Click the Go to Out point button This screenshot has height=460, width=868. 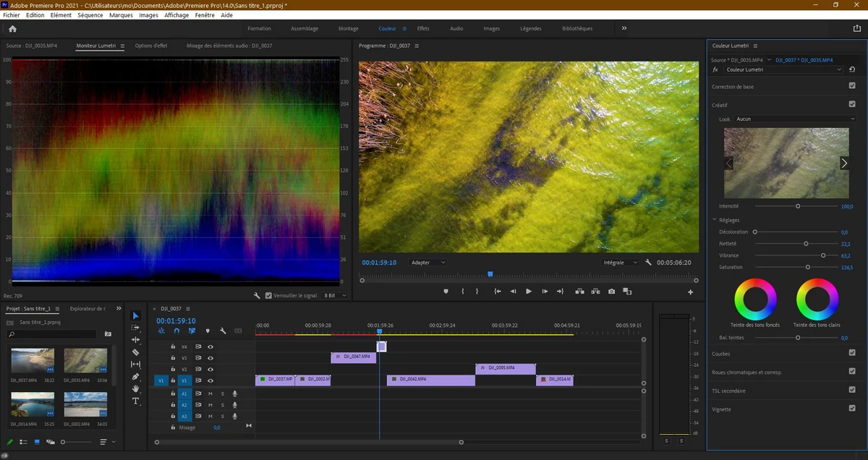pyautogui.click(x=560, y=291)
